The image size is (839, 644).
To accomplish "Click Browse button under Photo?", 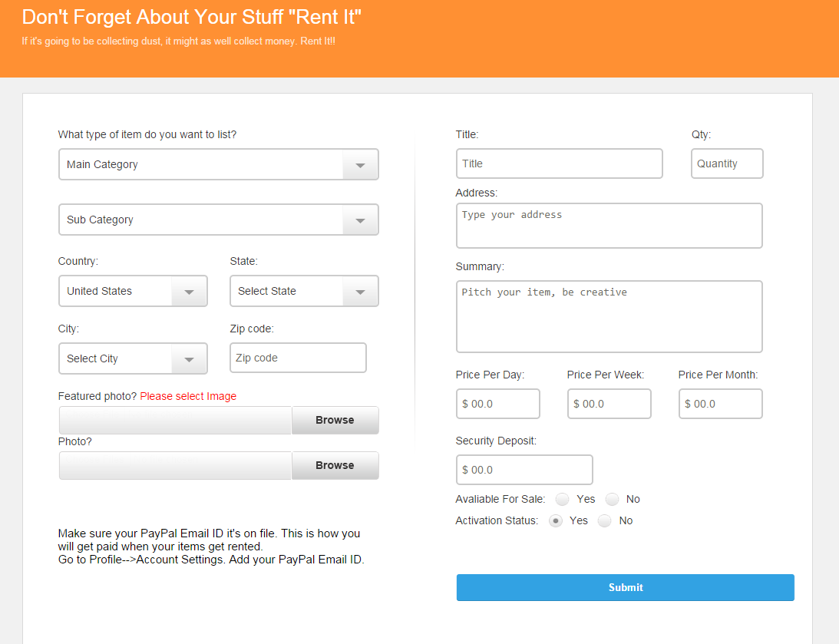I will click(335, 465).
